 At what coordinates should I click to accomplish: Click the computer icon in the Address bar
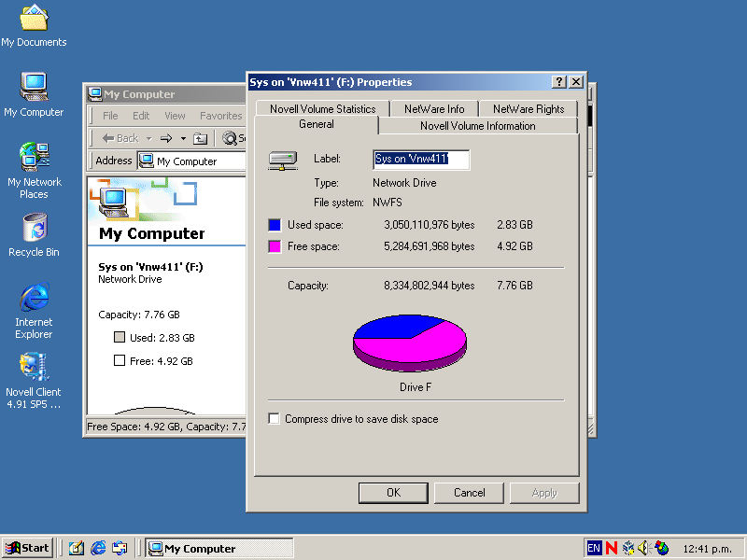click(x=147, y=161)
